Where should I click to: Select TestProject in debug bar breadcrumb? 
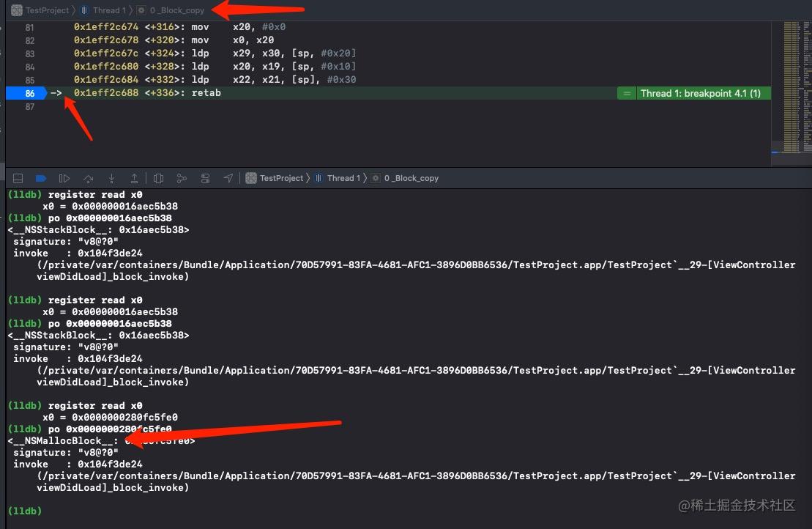click(x=281, y=178)
